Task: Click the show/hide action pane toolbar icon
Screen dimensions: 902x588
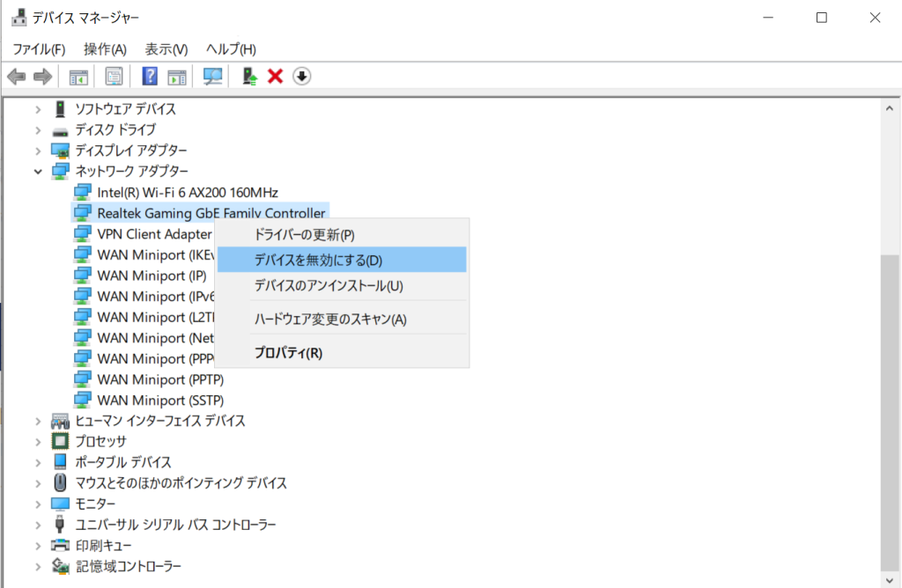Action: coord(177,77)
